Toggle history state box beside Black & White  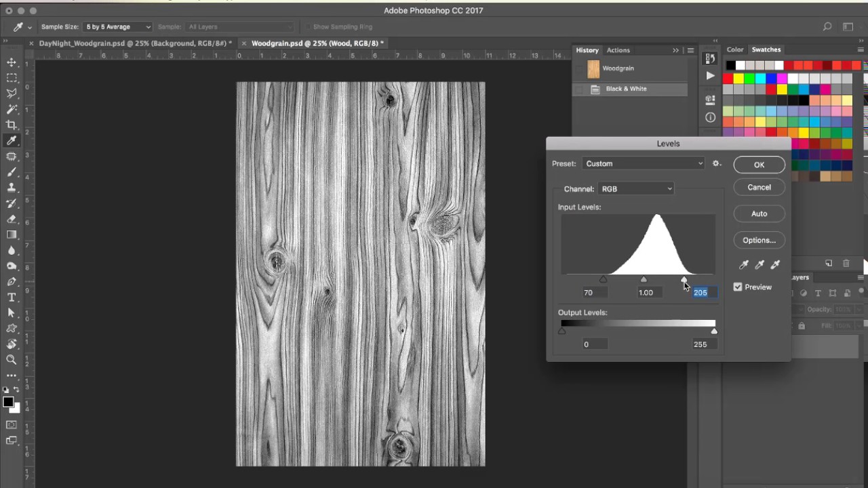(578, 89)
